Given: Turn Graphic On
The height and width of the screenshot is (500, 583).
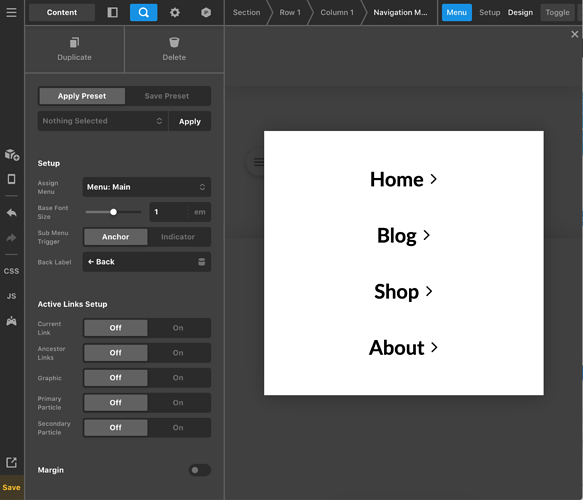Looking at the screenshot, I should [x=178, y=378].
